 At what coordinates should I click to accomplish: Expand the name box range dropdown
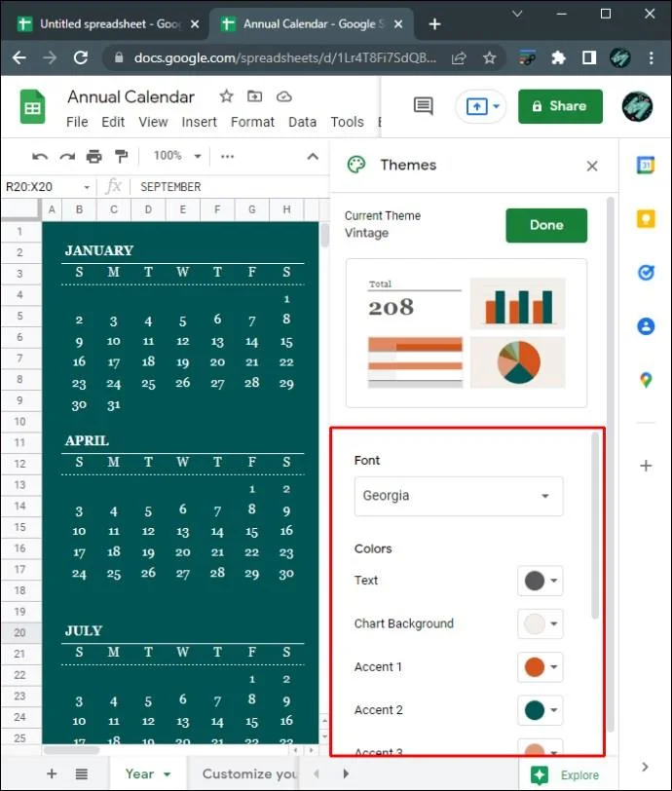coord(87,187)
